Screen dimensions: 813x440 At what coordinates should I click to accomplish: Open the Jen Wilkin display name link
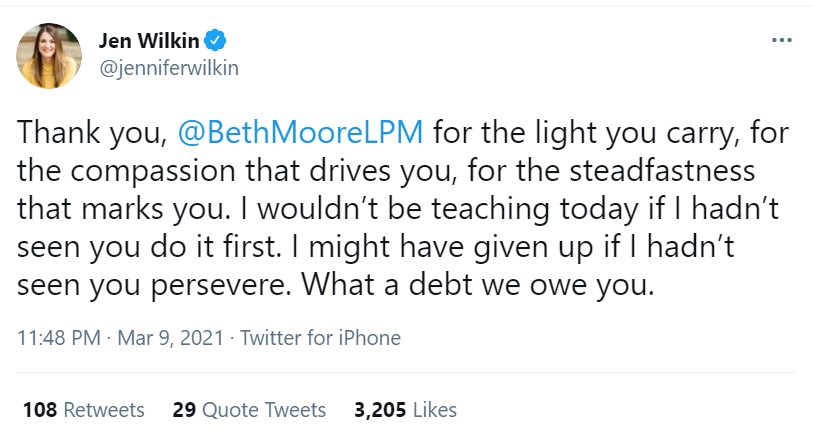[149, 41]
